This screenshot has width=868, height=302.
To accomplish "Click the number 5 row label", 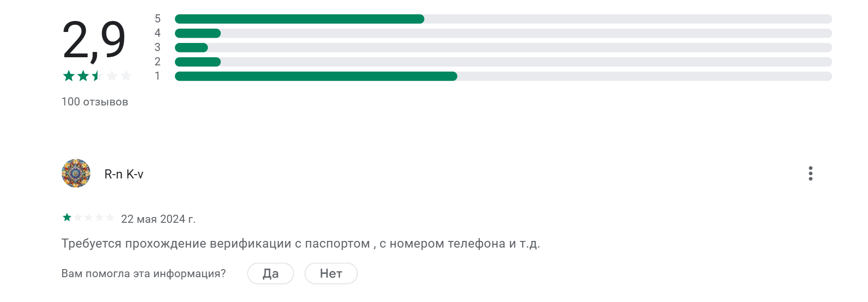I will (157, 19).
